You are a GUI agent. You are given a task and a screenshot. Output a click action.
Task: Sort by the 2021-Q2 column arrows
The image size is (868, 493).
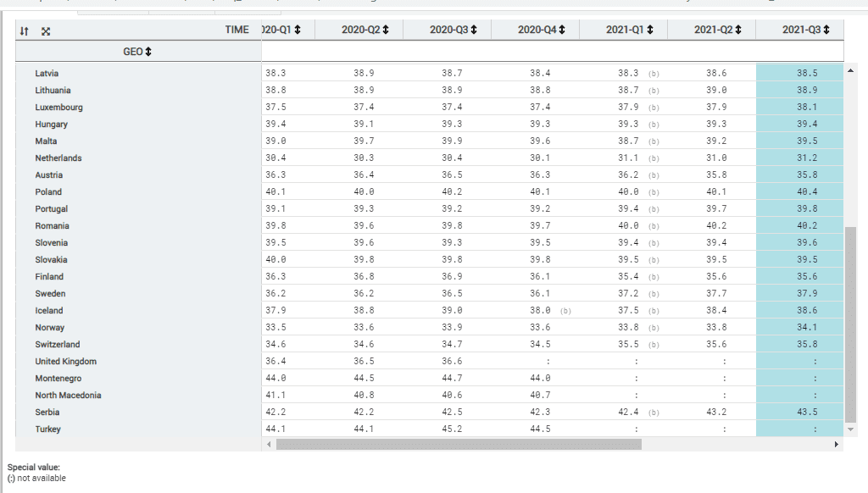click(x=738, y=30)
